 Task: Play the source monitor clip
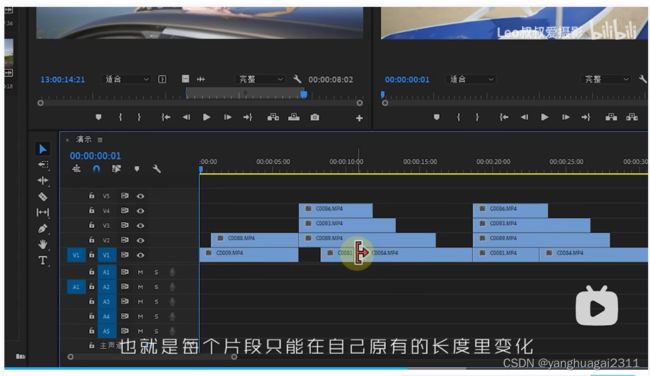(206, 117)
